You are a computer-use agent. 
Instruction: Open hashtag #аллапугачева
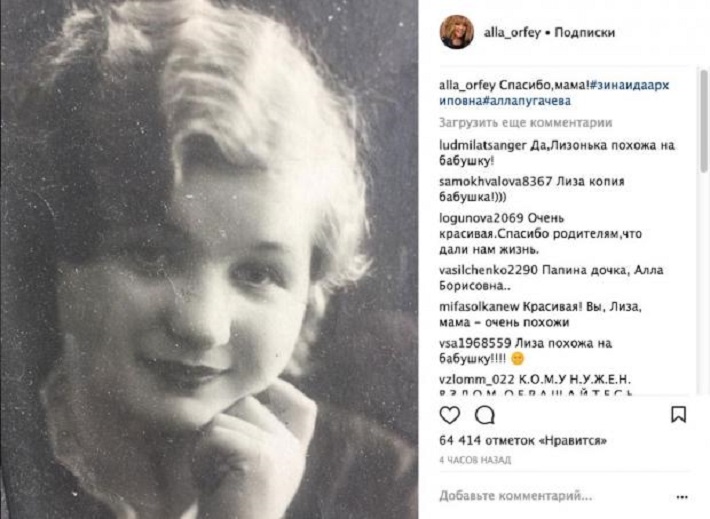pyautogui.click(x=528, y=101)
